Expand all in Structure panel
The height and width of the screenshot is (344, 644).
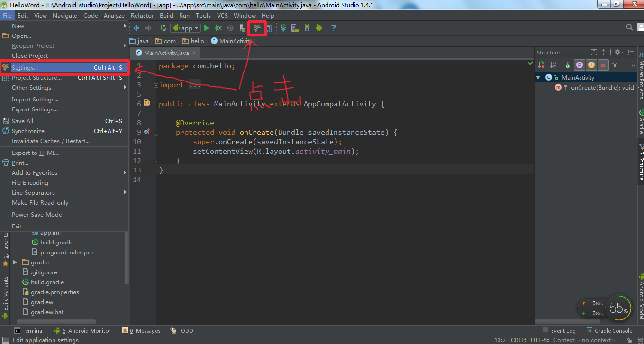594,53
